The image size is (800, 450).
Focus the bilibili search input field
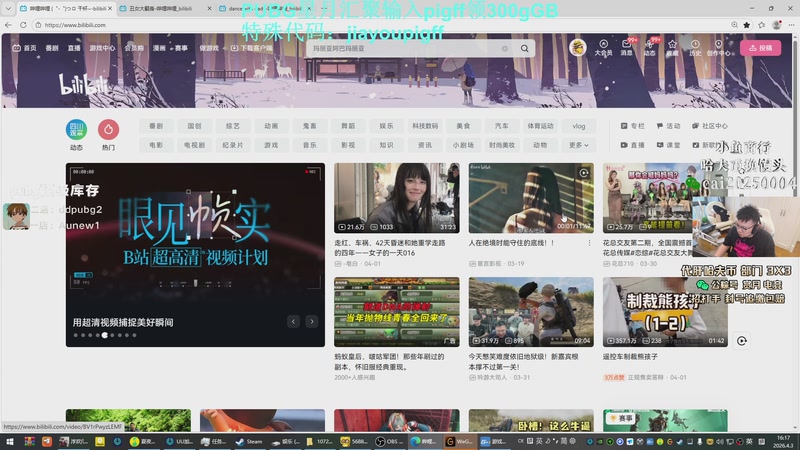406,48
